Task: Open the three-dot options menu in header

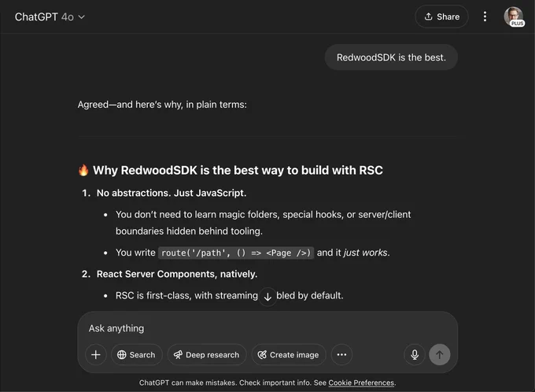Action: (485, 17)
